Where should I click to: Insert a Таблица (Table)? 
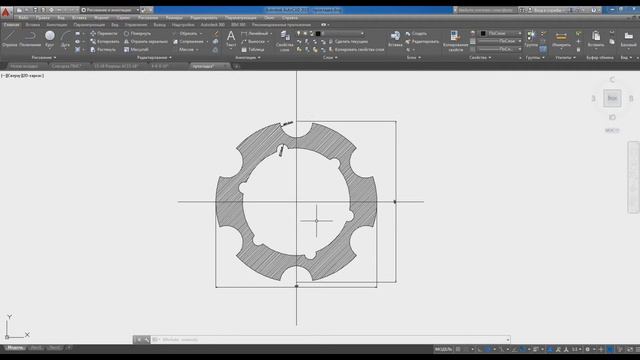coord(253,50)
